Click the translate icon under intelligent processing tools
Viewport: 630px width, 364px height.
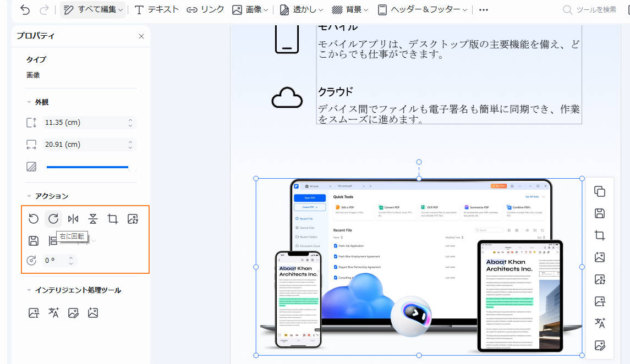(x=53, y=312)
